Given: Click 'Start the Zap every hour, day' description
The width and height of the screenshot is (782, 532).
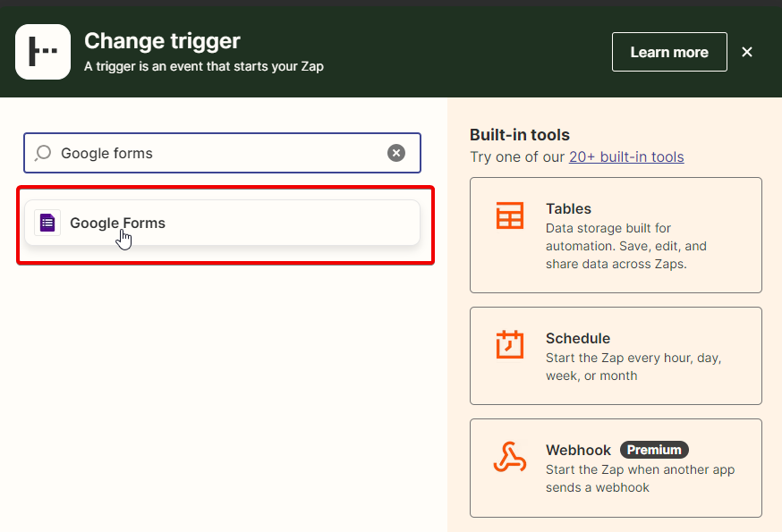Looking at the screenshot, I should [633, 367].
